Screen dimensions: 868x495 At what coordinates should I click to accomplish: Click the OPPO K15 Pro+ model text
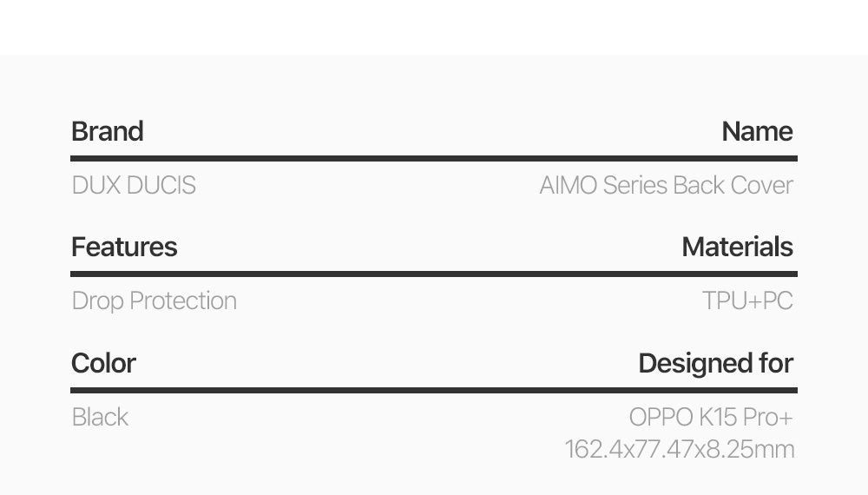coord(711,418)
